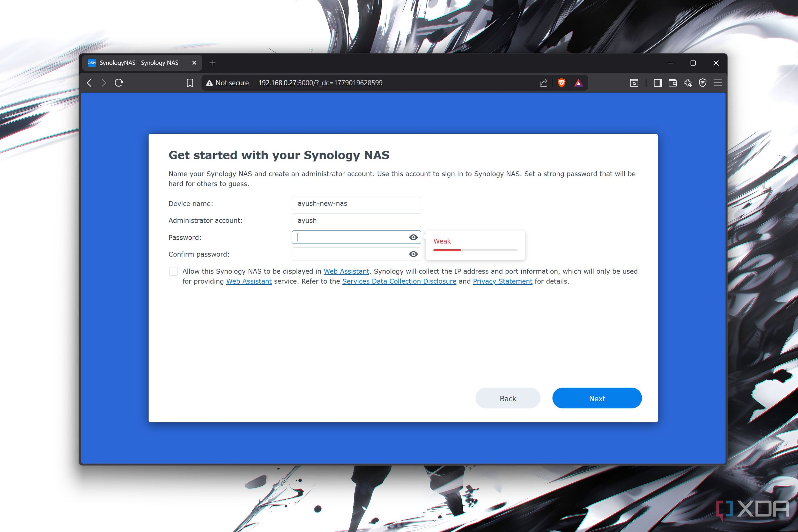Click the Administrator account field
Viewport: 798px width, 532px height.
[356, 220]
